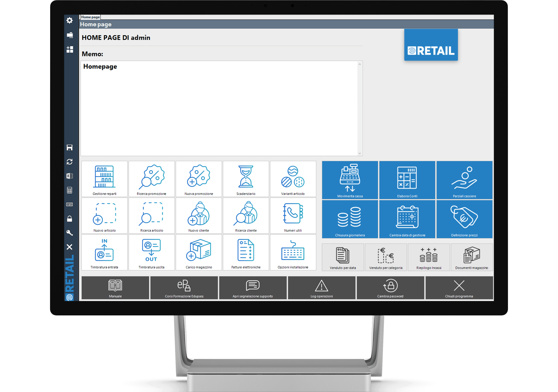Open Riepilogo Incassi report
Viewport: 558px width, 392px height.
pos(429,257)
